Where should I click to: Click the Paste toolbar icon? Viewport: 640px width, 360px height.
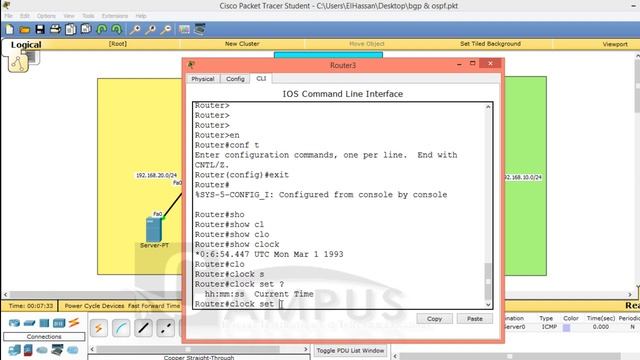[x=86, y=29]
